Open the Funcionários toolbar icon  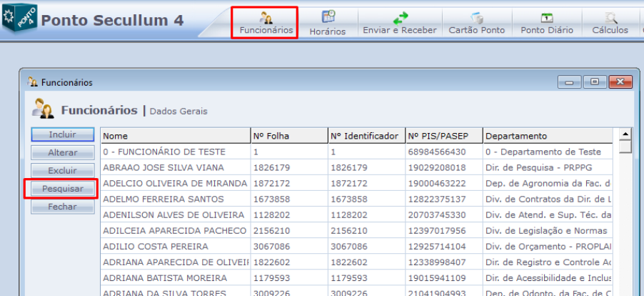coord(266,16)
